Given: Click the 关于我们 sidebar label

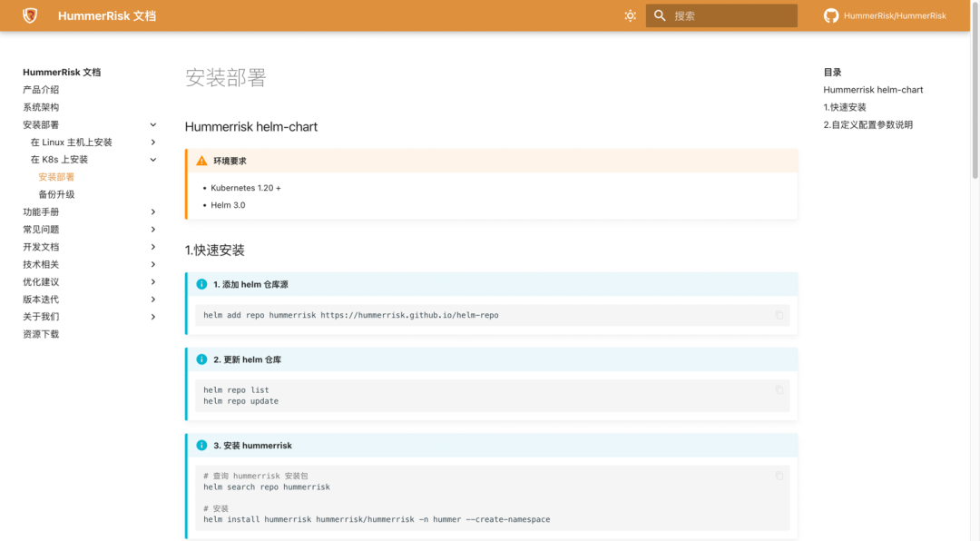Looking at the screenshot, I should click(x=41, y=317).
